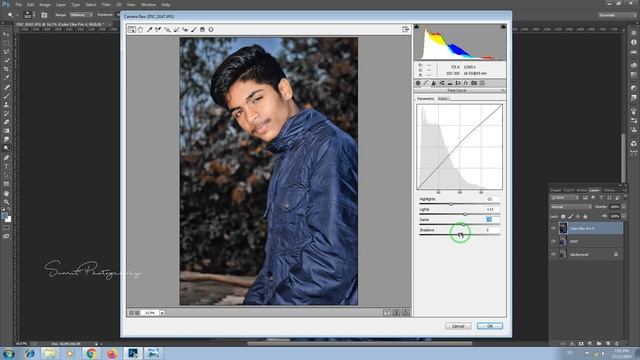Click Cancel in Camera Raw dialog
Screen dimensions: 640x360
click(x=458, y=326)
